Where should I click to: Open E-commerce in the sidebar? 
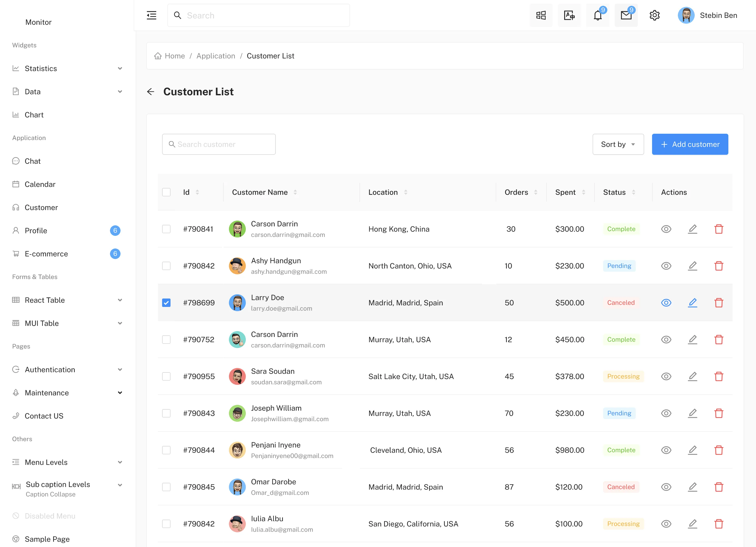(46, 254)
